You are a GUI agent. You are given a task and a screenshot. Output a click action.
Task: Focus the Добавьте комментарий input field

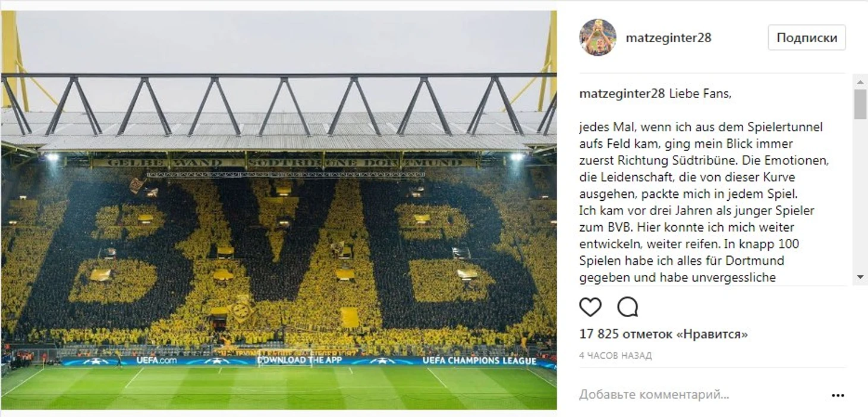click(702, 395)
